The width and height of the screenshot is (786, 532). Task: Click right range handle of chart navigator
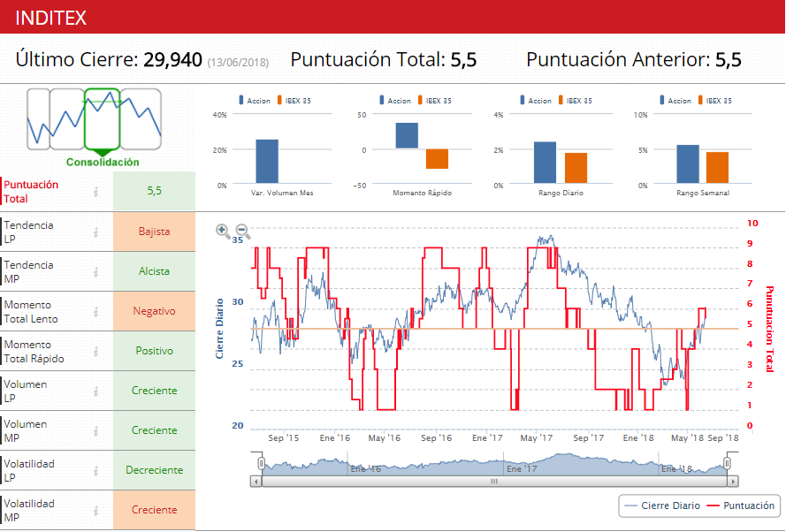click(x=727, y=463)
